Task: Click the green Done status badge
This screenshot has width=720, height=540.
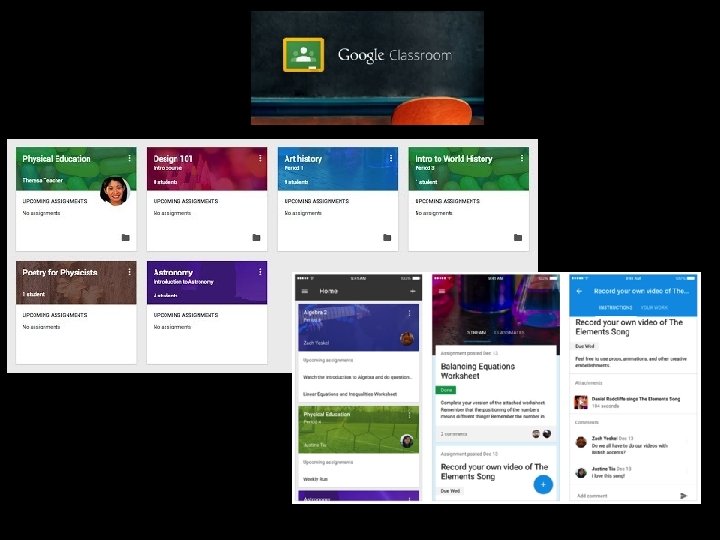Action: point(446,390)
